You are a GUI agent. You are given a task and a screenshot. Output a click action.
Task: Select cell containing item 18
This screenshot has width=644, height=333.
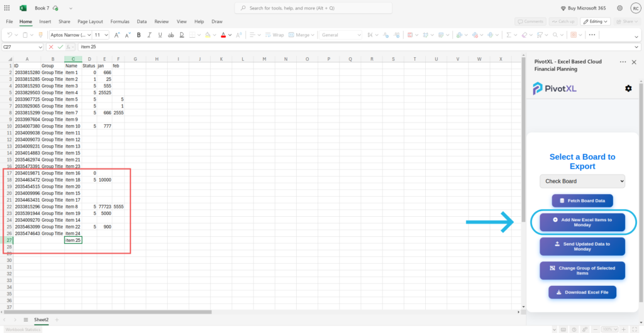click(73, 180)
